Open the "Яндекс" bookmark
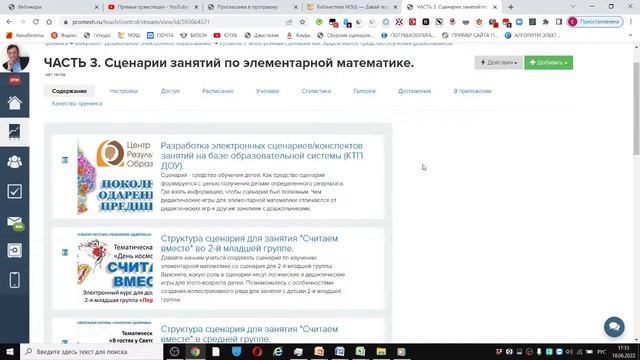Screen dimensions: 640x360 (64, 36)
